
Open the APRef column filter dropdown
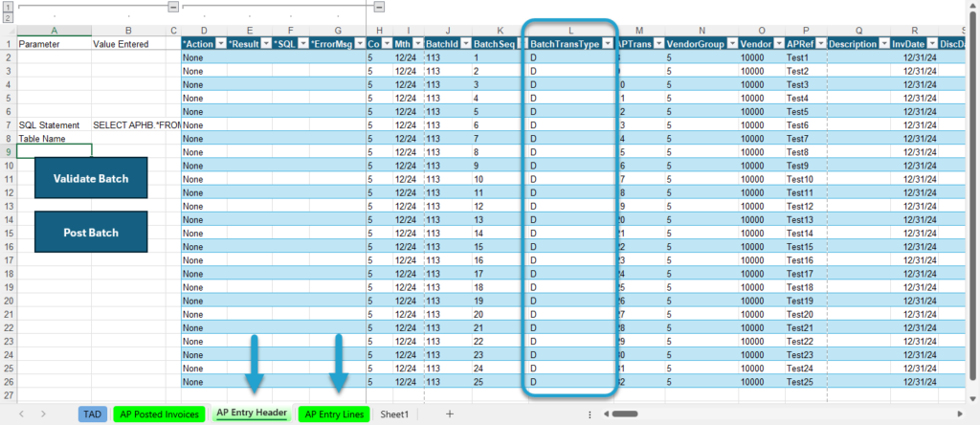coord(820,44)
